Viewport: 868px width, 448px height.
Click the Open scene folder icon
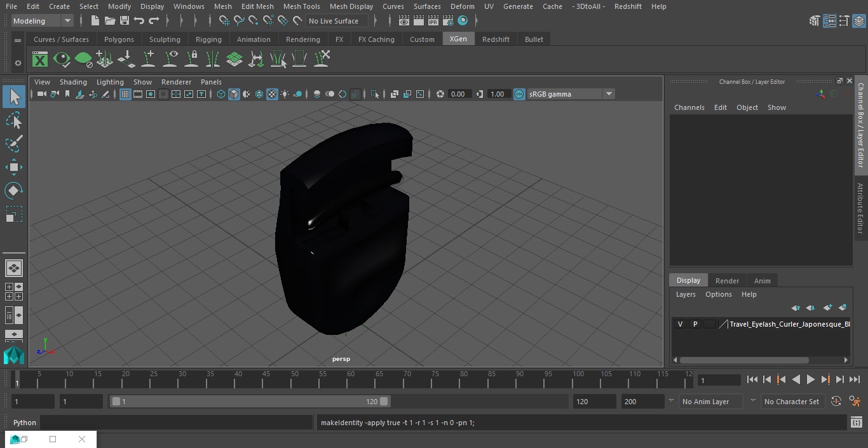point(109,21)
